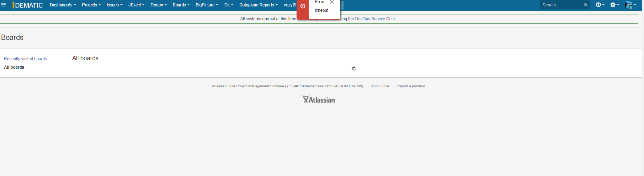Screen dimensions: 644x176
Task: Expand the Issues dropdown
Action: click(115, 5)
